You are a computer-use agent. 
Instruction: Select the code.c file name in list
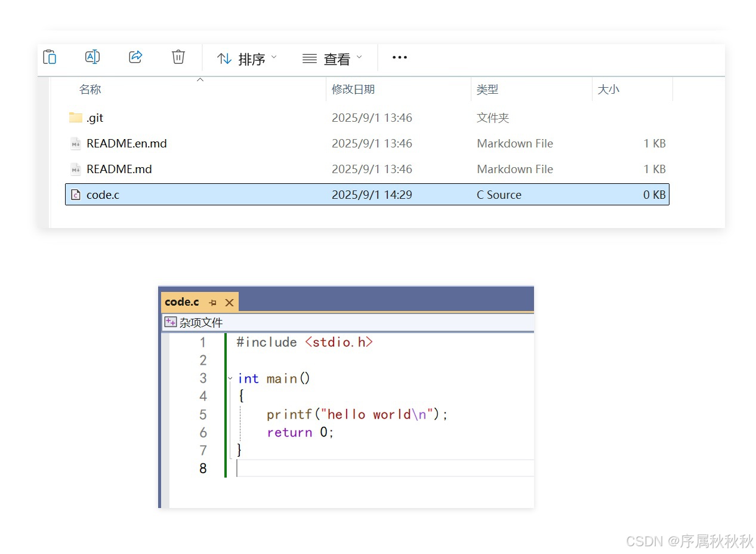coord(103,195)
